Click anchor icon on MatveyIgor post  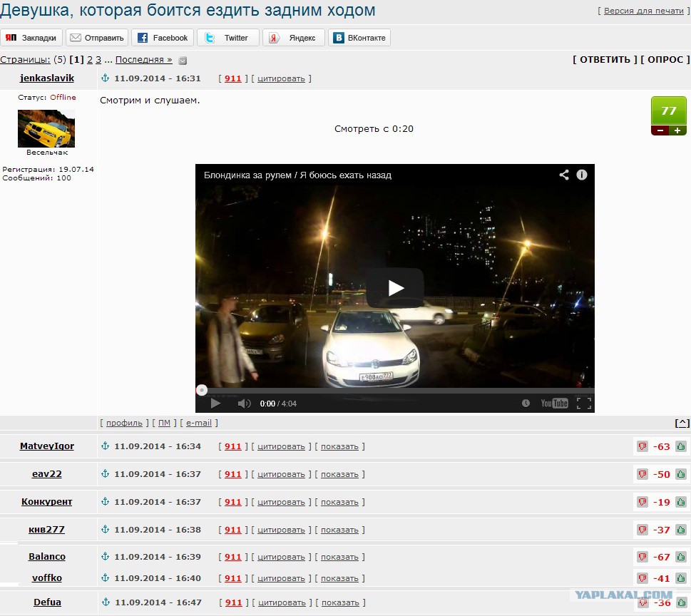105,446
